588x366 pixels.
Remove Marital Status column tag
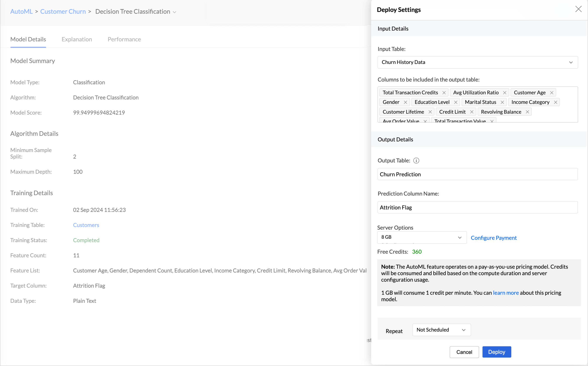tap(502, 102)
